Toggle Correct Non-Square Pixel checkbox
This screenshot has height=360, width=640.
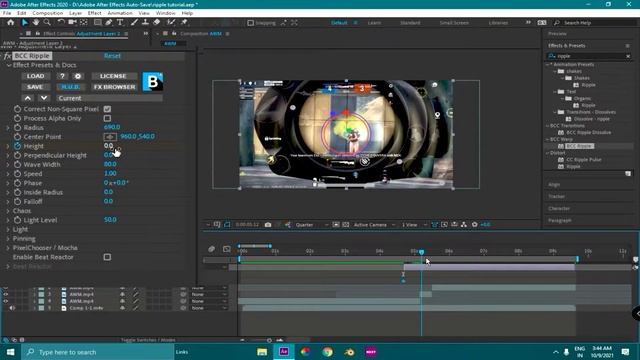pyautogui.click(x=107, y=109)
